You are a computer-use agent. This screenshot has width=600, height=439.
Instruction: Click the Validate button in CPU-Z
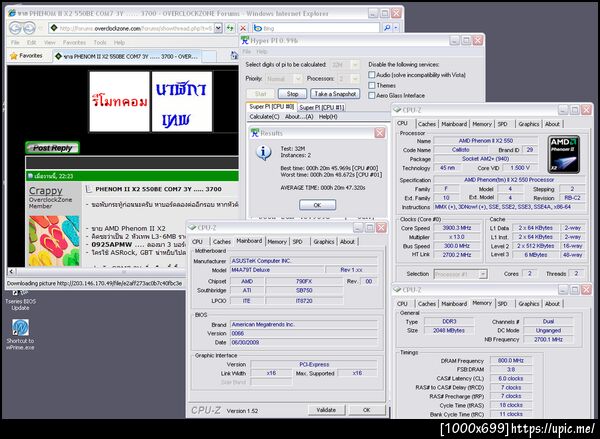tap(326, 410)
